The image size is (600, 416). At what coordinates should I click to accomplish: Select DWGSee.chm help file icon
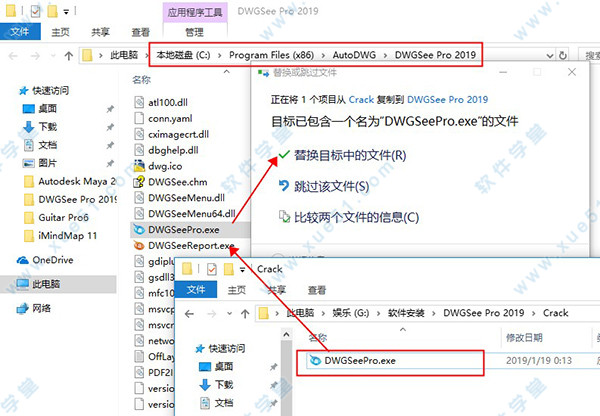point(139,182)
